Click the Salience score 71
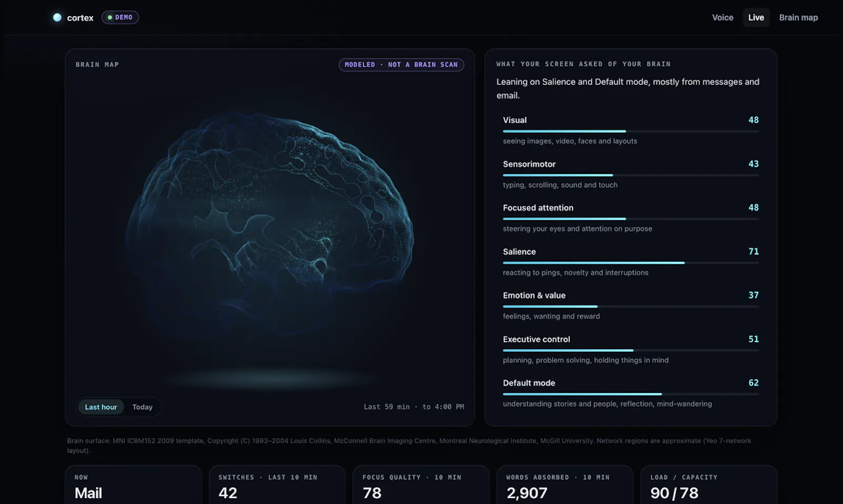The height and width of the screenshot is (504, 843). pos(753,252)
